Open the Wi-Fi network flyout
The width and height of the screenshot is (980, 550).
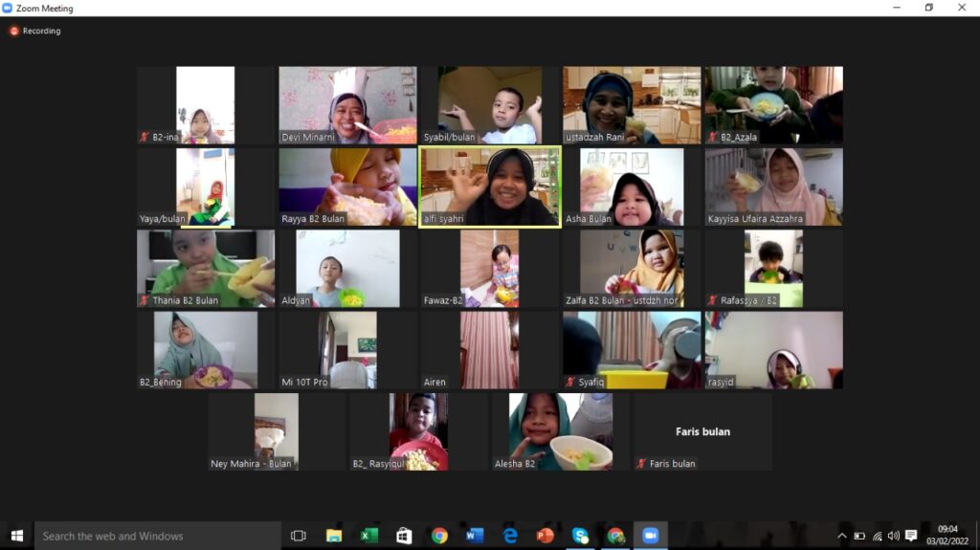[877, 536]
